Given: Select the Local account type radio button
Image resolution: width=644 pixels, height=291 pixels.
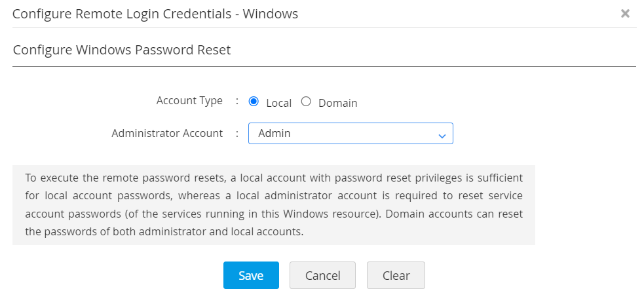Looking at the screenshot, I should tap(254, 102).
